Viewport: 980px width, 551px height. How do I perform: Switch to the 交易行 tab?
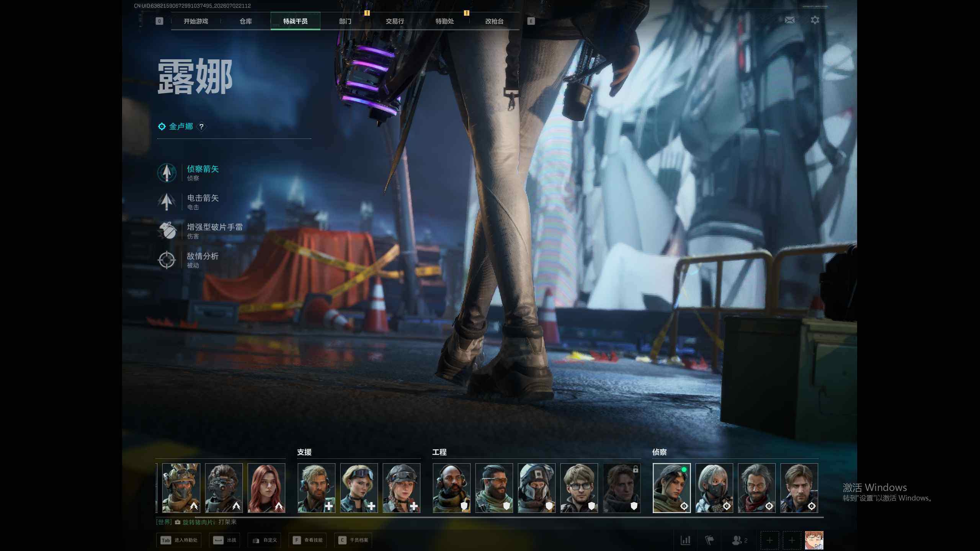point(395,21)
